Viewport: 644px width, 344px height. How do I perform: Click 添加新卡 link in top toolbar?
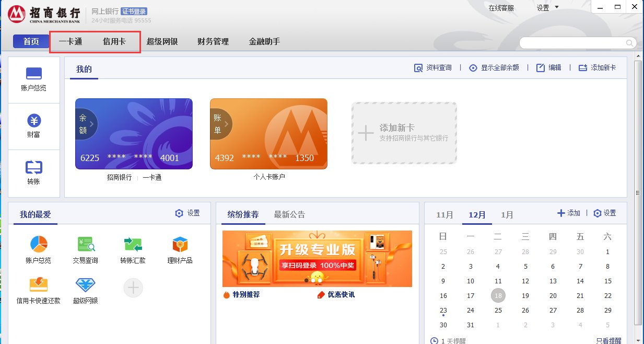pyautogui.click(x=598, y=68)
